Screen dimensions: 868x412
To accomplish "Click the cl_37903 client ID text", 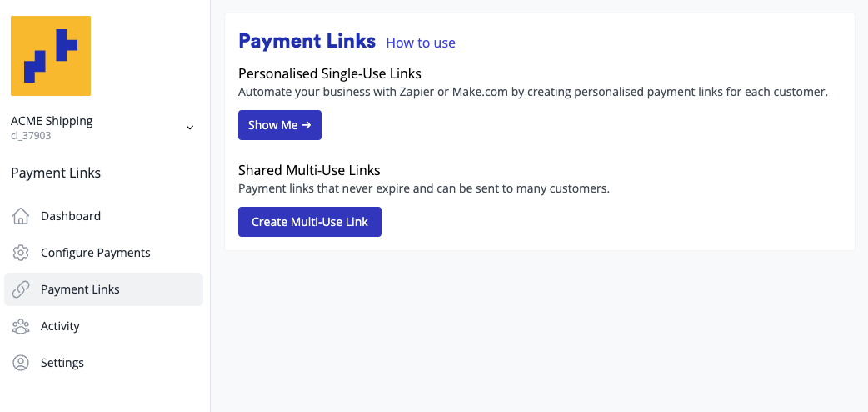I will [31, 135].
